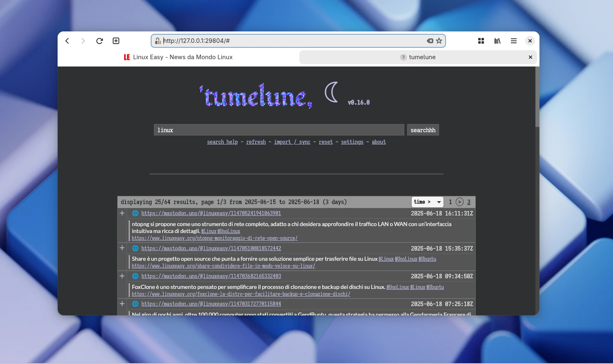Go to next results page with circled arrow
The width and height of the screenshot is (613, 364).
point(459,202)
